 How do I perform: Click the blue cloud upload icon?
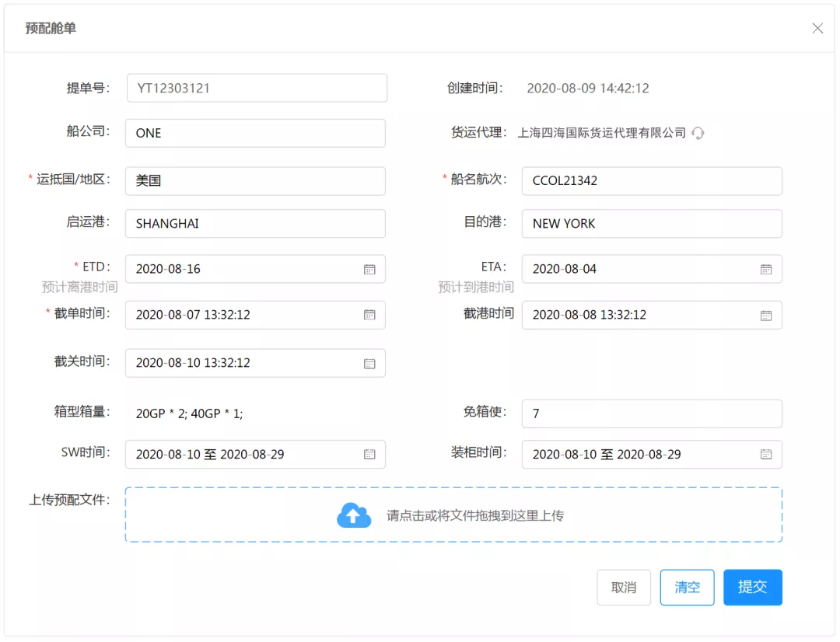coord(354,514)
